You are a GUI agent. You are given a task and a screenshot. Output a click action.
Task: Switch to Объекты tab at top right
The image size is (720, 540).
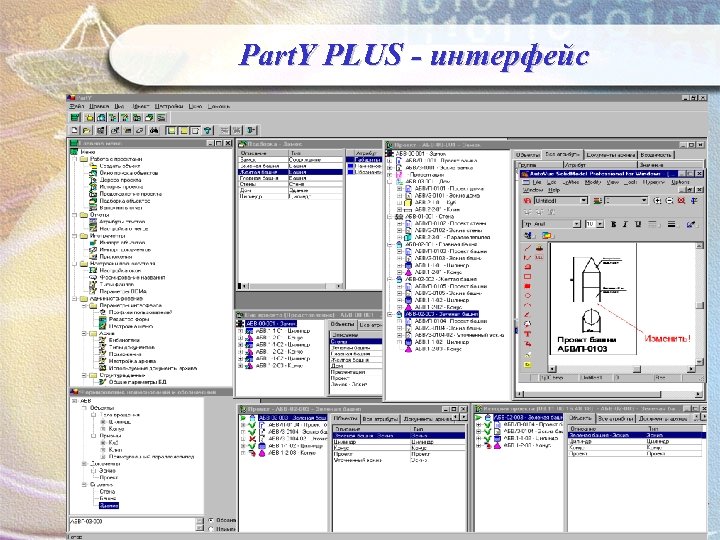coord(527,155)
